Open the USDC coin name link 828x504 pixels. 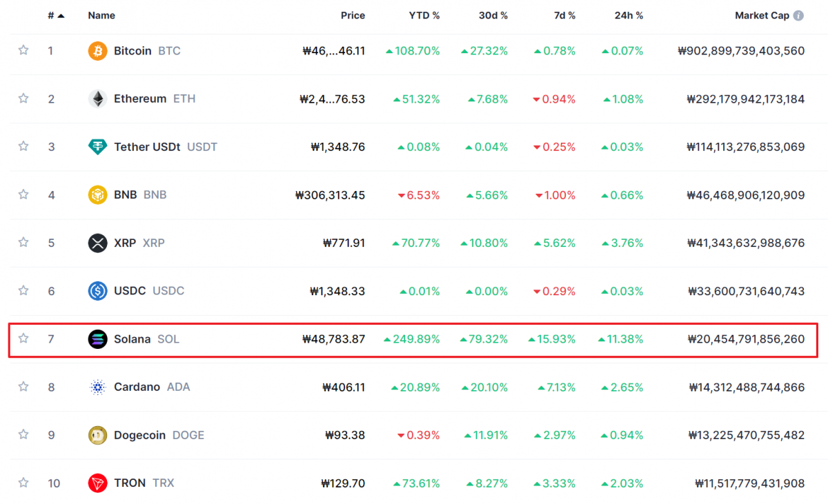[130, 291]
